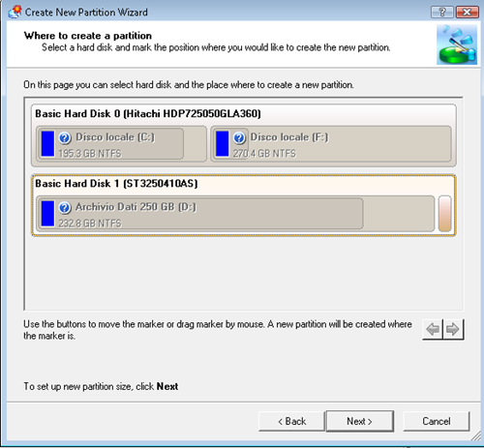The width and height of the screenshot is (484, 448).
Task: Click the left arrow marker button
Action: [x=433, y=329]
